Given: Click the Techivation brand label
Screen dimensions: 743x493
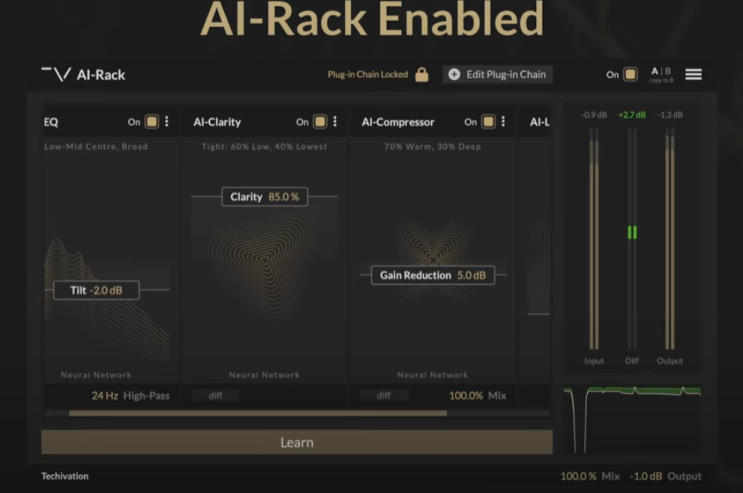Looking at the screenshot, I should click(65, 476).
